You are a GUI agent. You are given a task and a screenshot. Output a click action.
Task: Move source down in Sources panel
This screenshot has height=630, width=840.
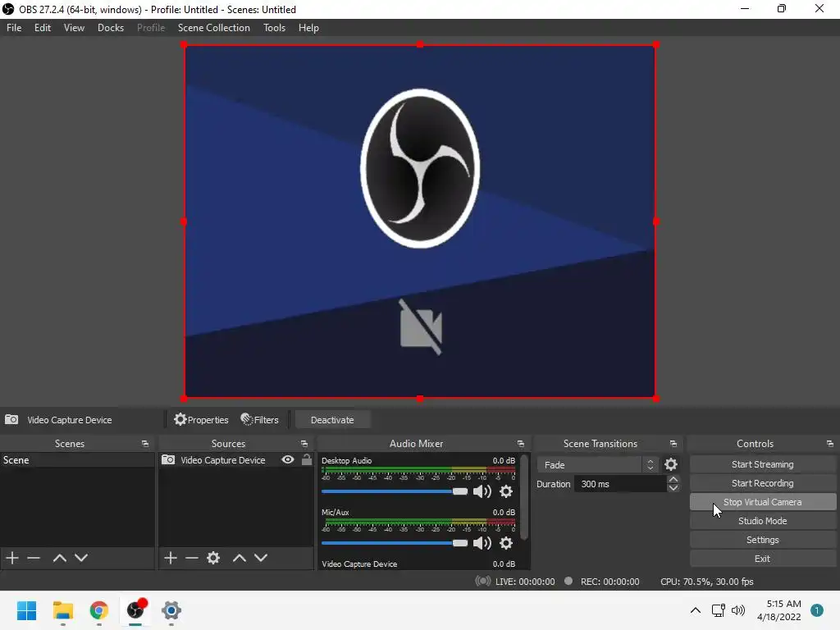click(261, 558)
